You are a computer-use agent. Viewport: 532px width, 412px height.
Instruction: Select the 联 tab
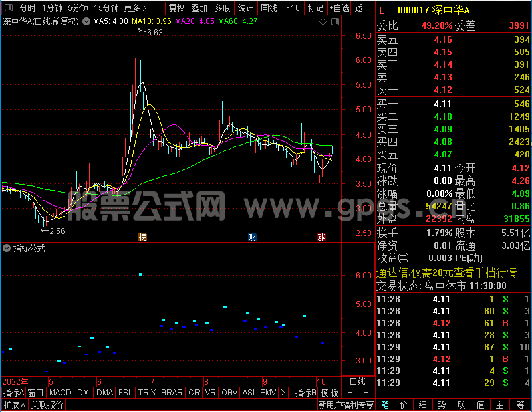click(x=461, y=405)
